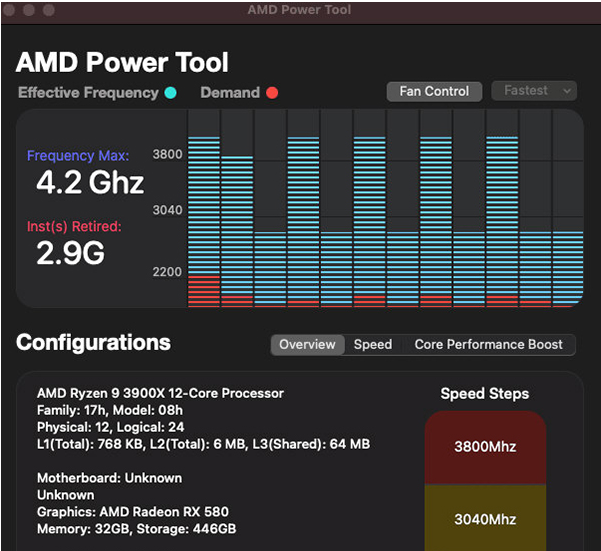This screenshot has width=601, height=551.
Task: Open the Core Performance Boost tab
Action: click(x=489, y=344)
